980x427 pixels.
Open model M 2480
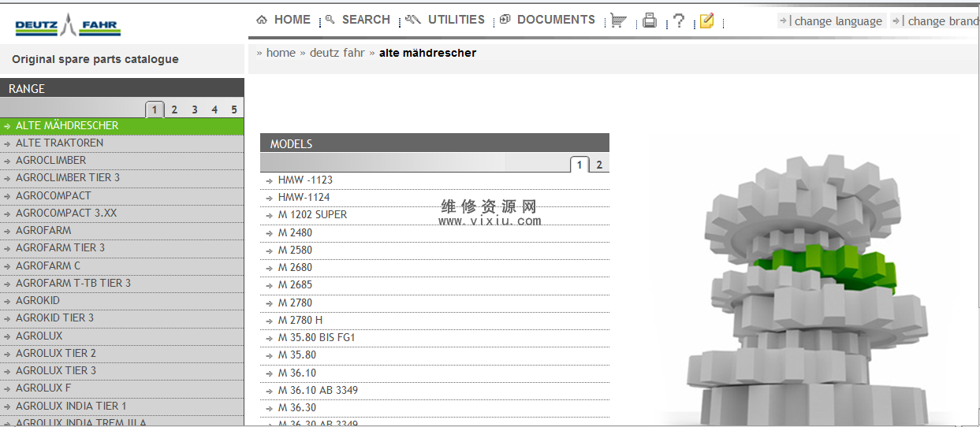434,233
